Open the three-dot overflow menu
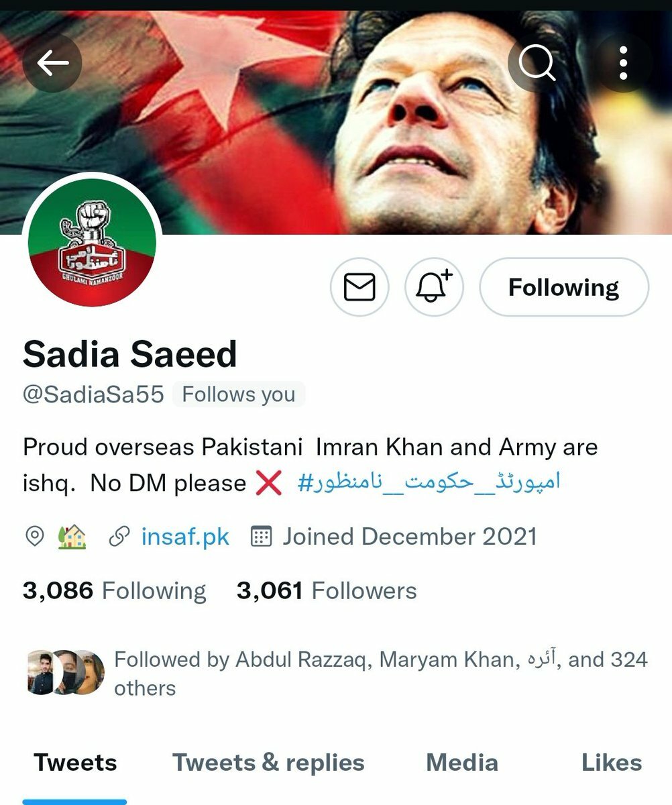Viewport: 672px width, 805px height. click(624, 63)
